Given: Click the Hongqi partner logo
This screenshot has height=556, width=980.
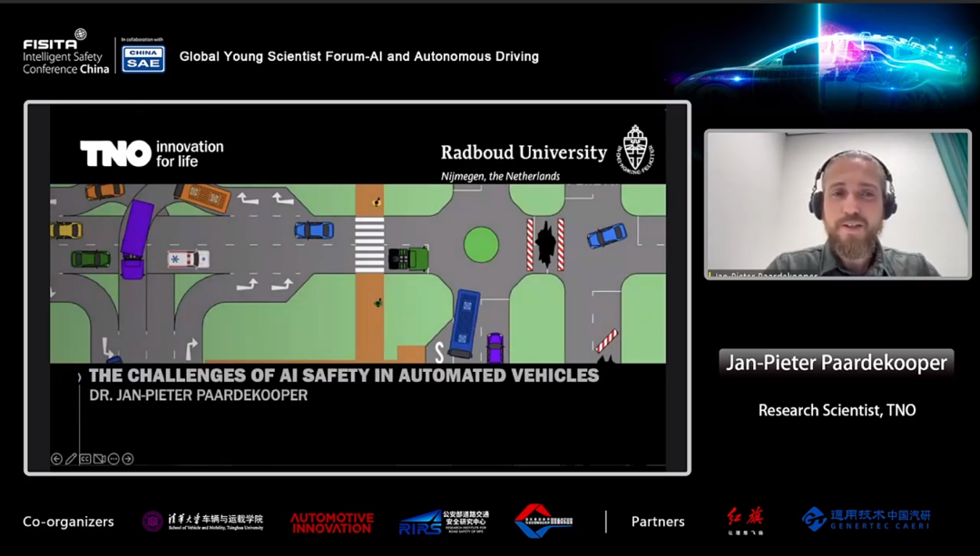Looking at the screenshot, I should (744, 521).
